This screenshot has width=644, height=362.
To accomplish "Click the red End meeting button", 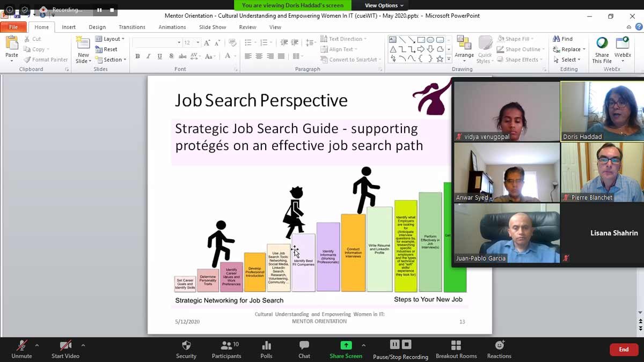I will [624, 350].
